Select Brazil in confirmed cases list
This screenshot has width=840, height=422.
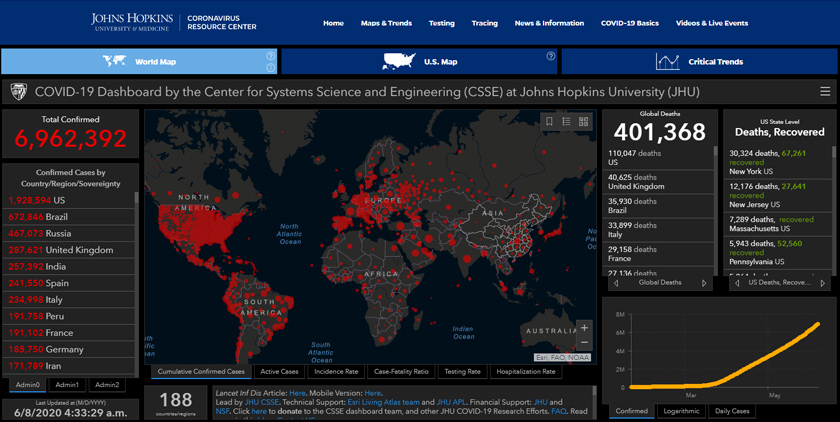point(69,217)
